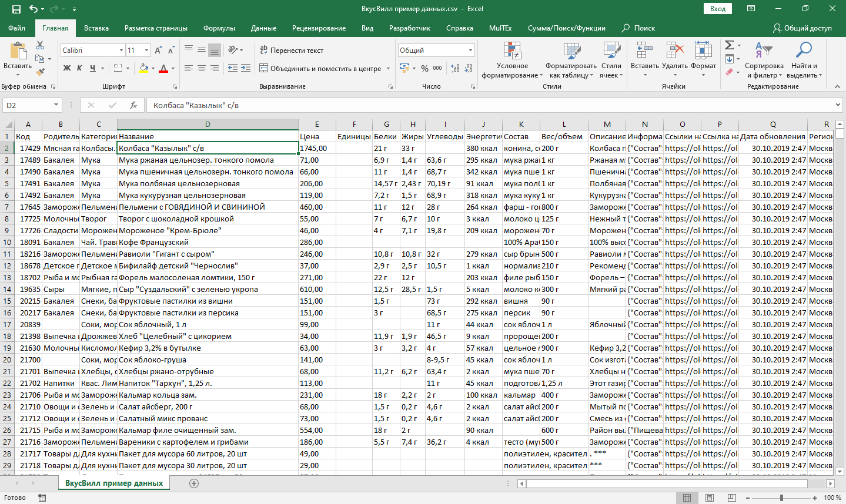
Task: Click macro recording icon in status bar
Action: tap(42, 498)
